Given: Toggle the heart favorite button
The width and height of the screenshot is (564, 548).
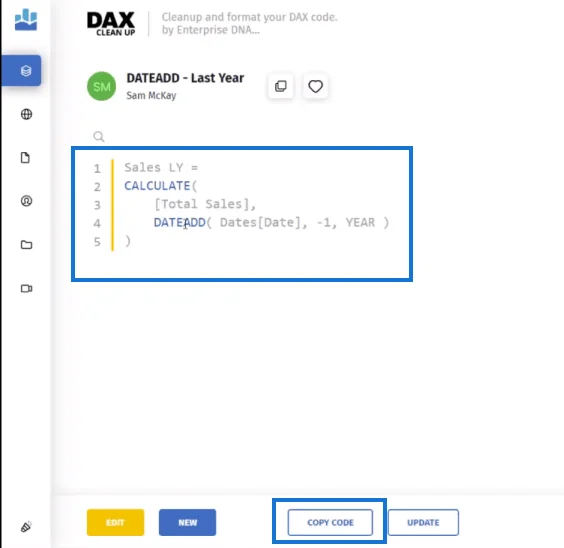Looking at the screenshot, I should [315, 86].
